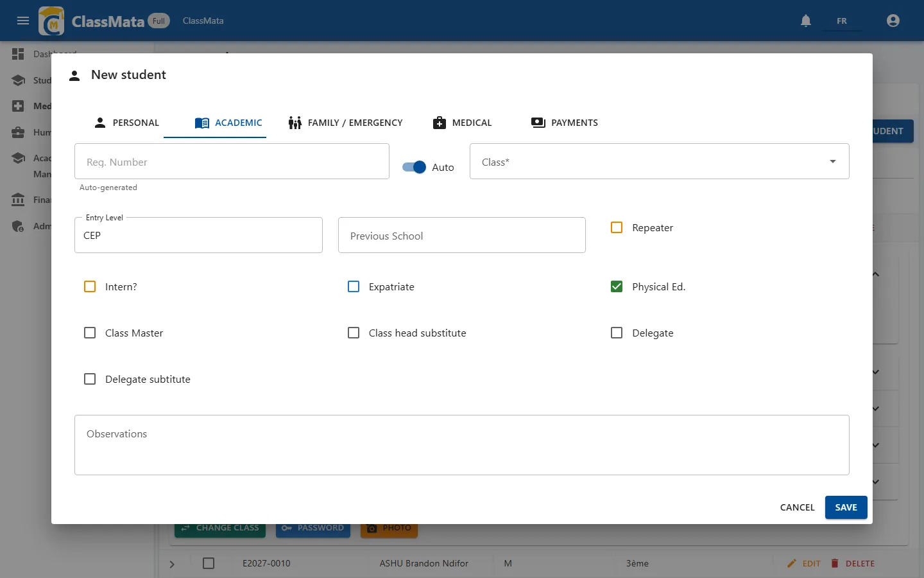Toggle the Auto registration number switch

point(414,167)
